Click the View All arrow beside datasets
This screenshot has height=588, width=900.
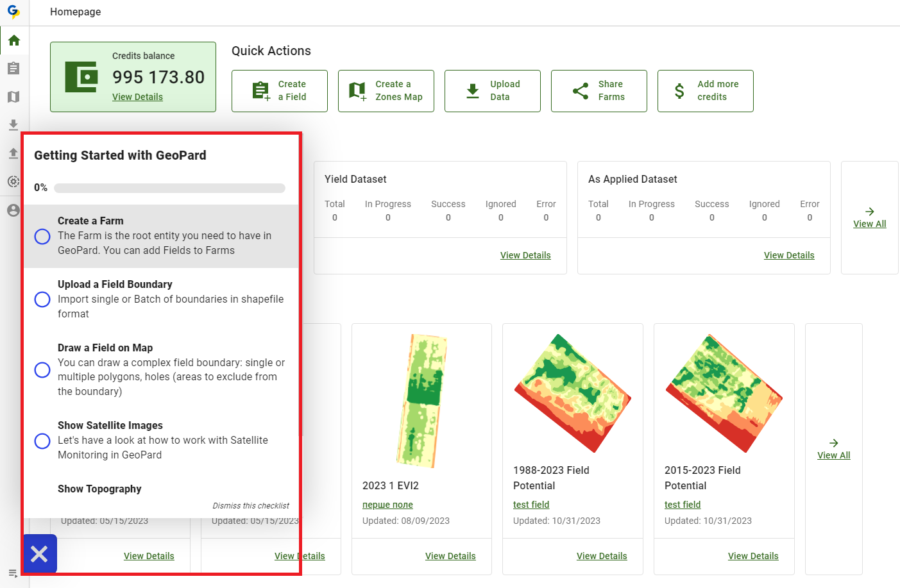(869, 217)
